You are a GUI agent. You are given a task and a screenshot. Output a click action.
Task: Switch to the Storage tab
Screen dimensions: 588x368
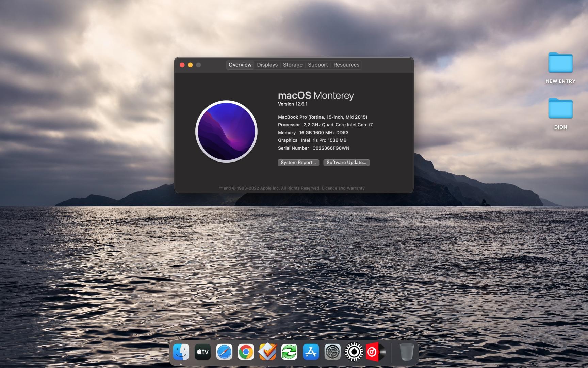[x=293, y=65]
